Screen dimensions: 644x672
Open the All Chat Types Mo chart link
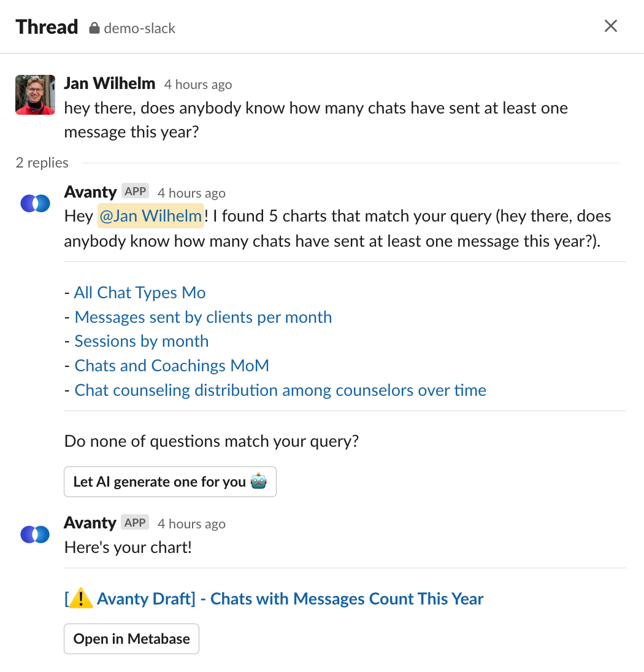140,293
